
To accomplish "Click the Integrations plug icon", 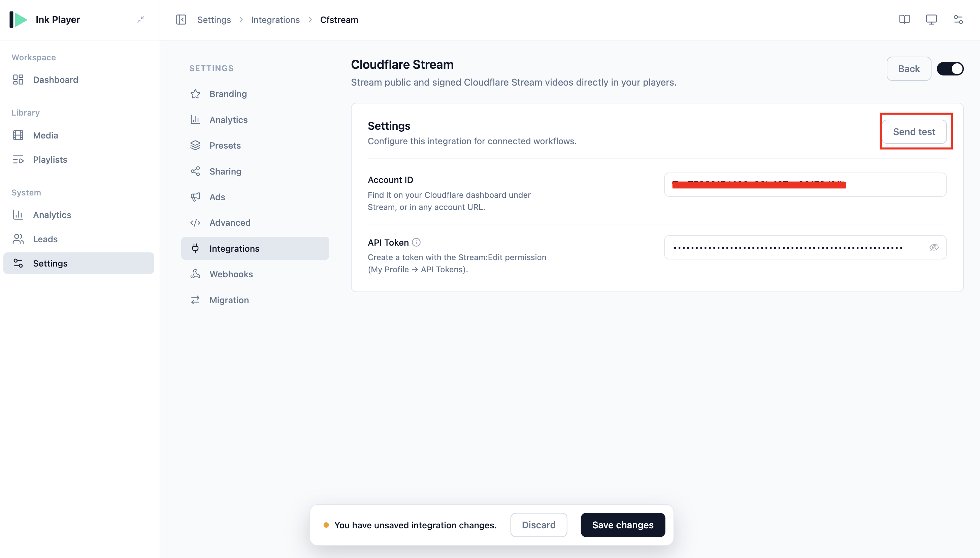I will click(x=195, y=248).
